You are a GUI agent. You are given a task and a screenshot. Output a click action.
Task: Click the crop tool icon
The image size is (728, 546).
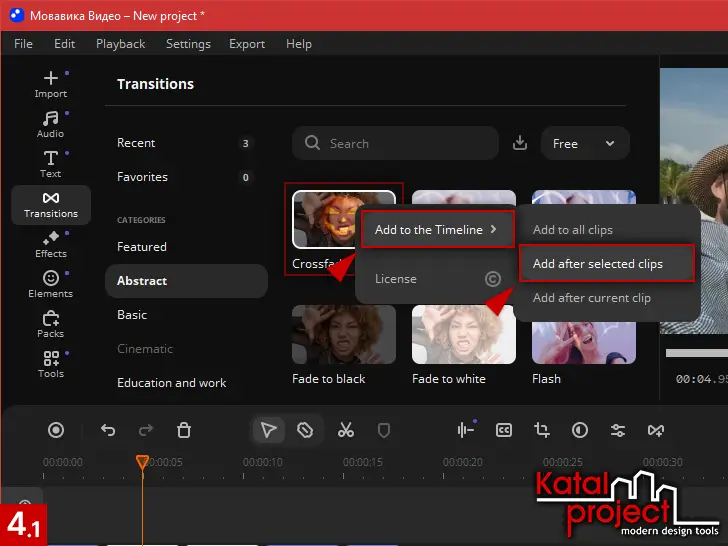tap(542, 430)
